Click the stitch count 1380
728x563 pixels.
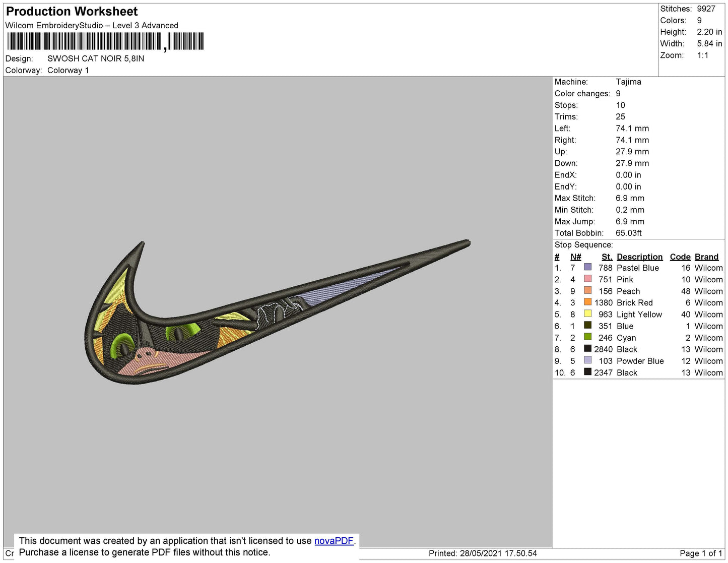click(604, 302)
